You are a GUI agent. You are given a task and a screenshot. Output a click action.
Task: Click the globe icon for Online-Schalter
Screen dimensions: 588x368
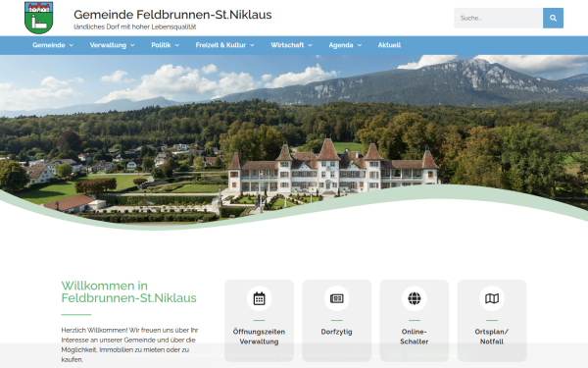415,298
